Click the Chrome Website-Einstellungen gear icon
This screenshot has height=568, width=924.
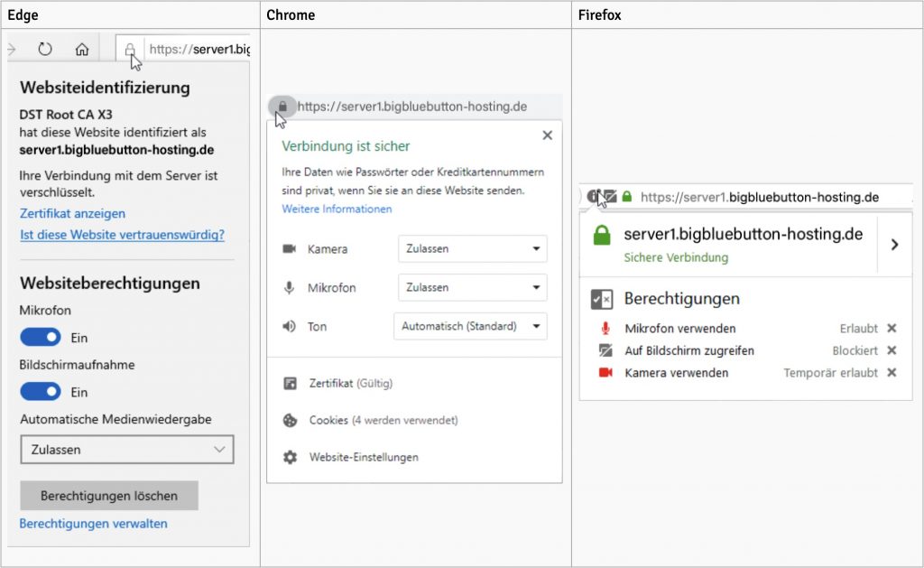point(290,457)
